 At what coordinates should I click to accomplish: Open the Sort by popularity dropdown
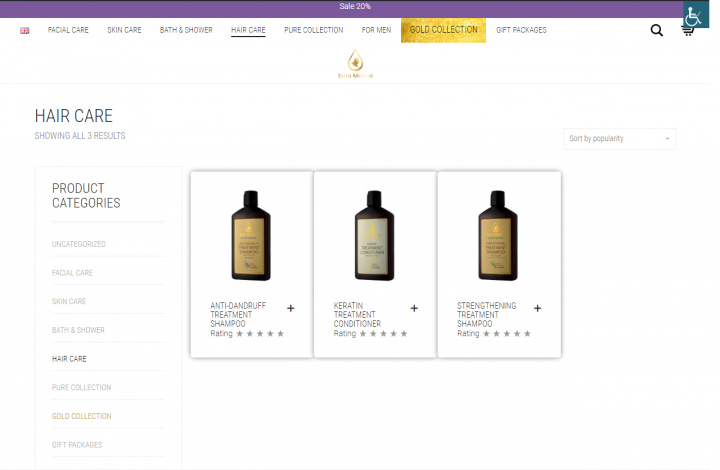point(619,139)
